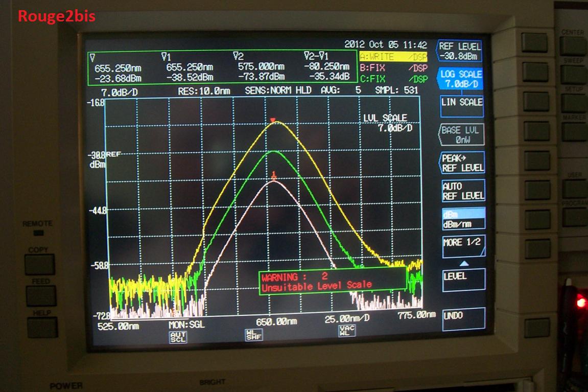Click the WARNING 2 Unsuitable Level Scale box
588x392 pixels.
click(332, 282)
